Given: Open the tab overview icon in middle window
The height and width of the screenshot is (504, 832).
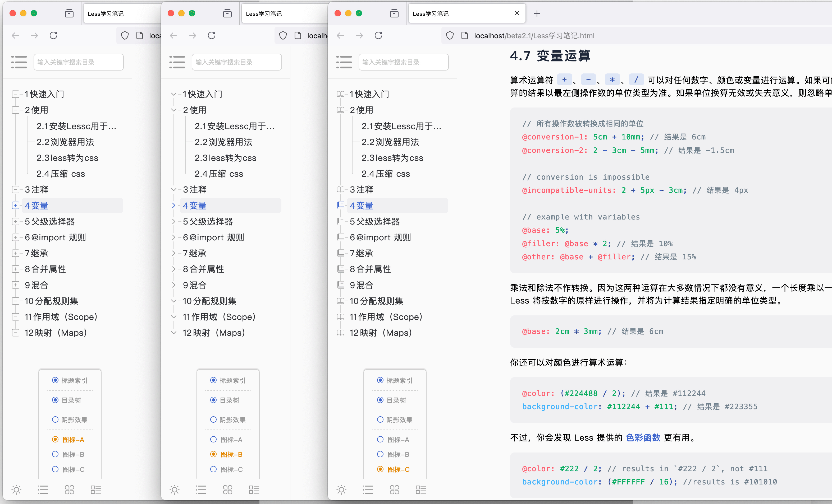Looking at the screenshot, I should click(227, 13).
